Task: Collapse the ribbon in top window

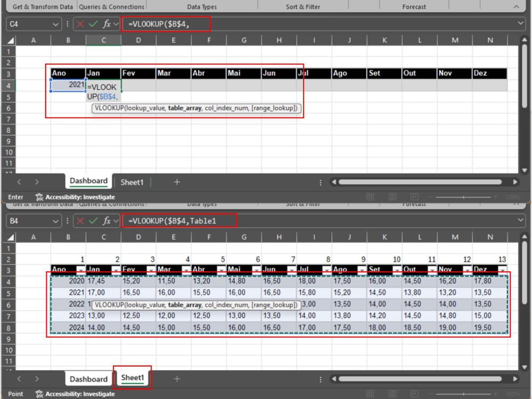Action: [516, 7]
